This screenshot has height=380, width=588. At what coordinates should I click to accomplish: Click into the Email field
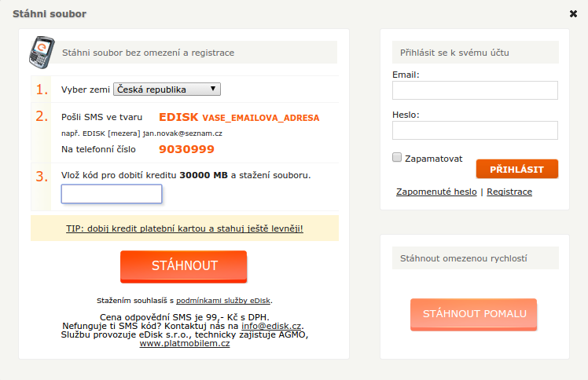pos(475,90)
